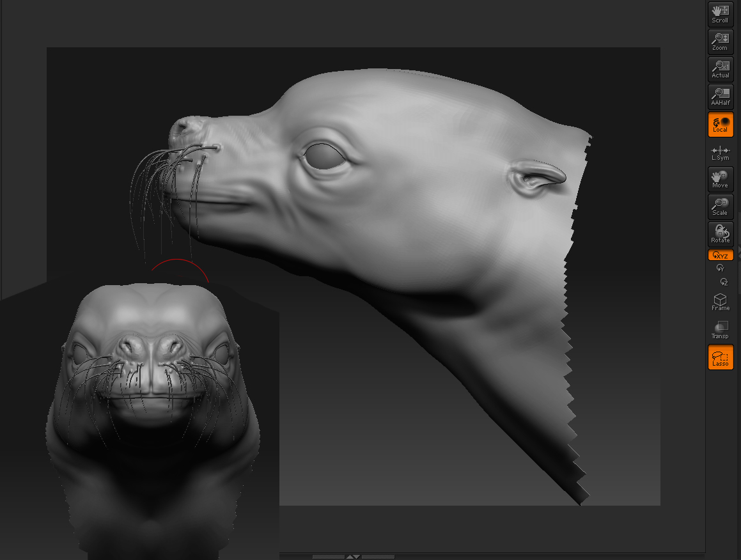Click the bottom tray divider arrows

(x=353, y=557)
